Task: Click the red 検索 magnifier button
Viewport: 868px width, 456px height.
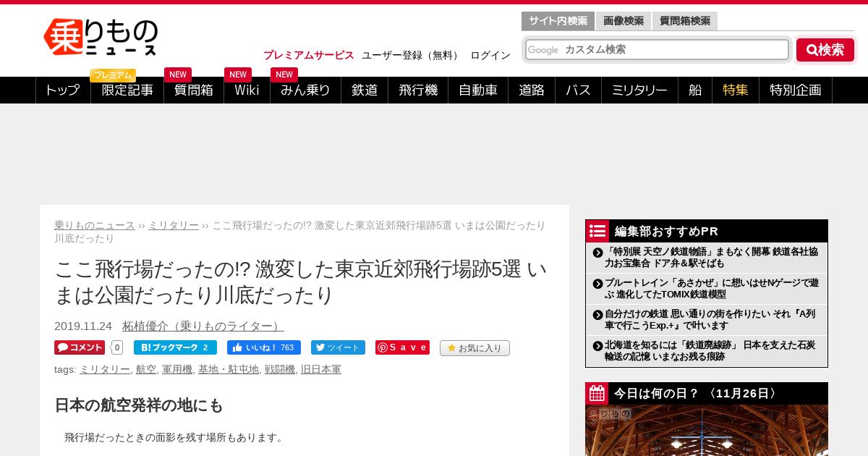Action: tap(825, 50)
